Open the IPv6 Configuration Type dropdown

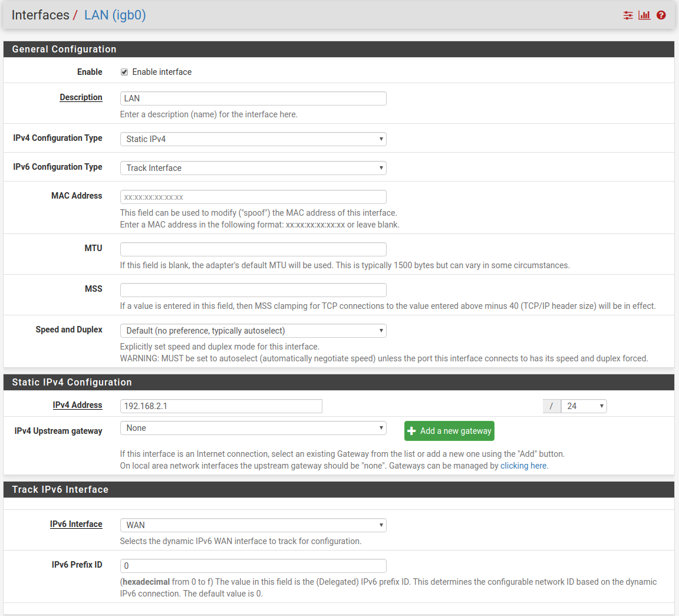[x=253, y=168]
